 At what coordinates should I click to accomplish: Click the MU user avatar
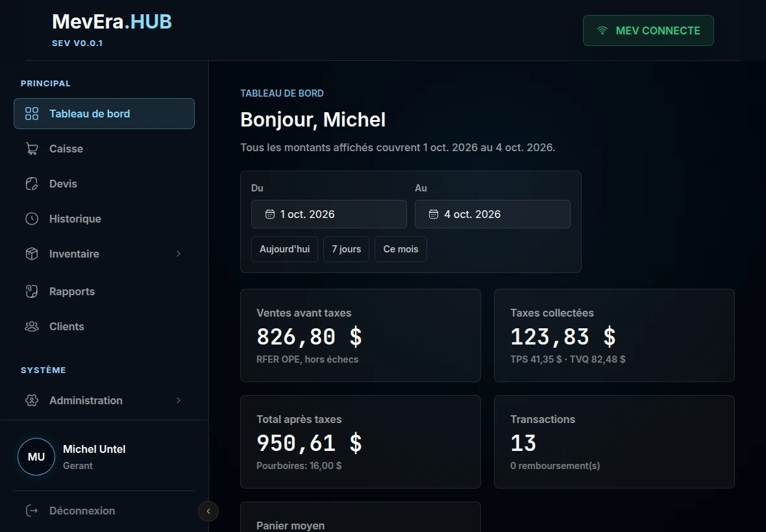click(36, 457)
